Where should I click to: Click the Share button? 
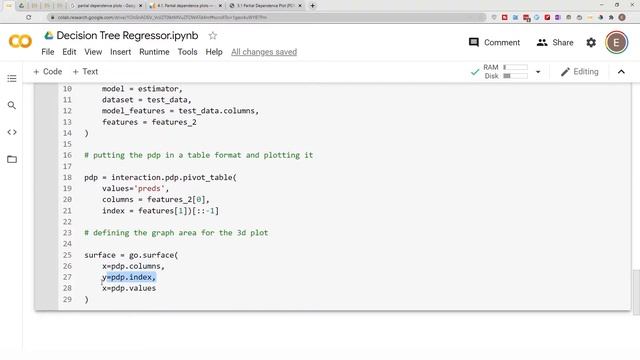555,42
